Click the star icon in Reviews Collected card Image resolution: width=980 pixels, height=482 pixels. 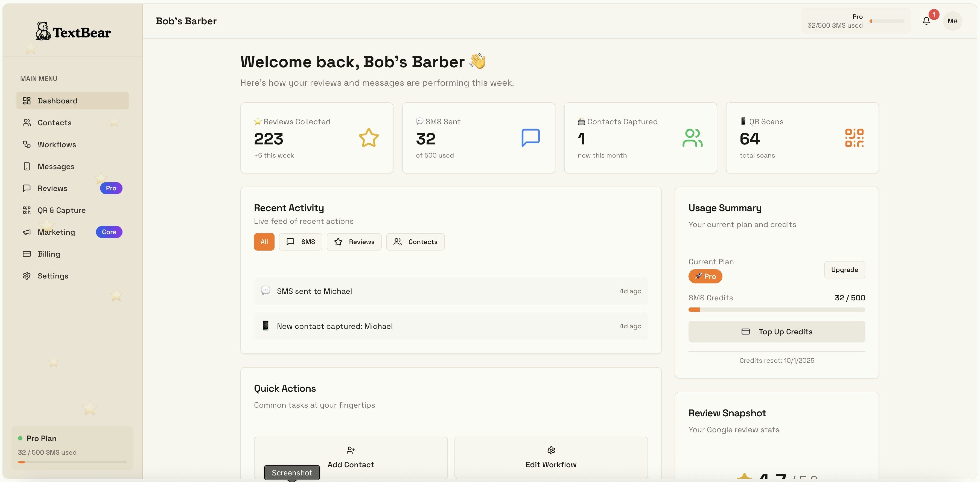click(368, 138)
